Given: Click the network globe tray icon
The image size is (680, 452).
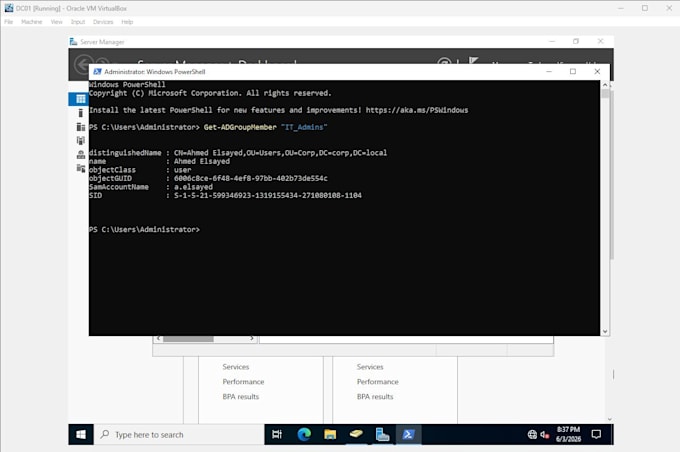Looking at the screenshot, I should pos(532,434).
